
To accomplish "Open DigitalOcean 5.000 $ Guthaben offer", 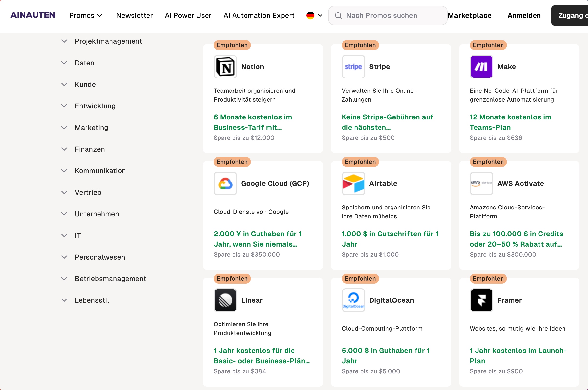I will pyautogui.click(x=386, y=356).
